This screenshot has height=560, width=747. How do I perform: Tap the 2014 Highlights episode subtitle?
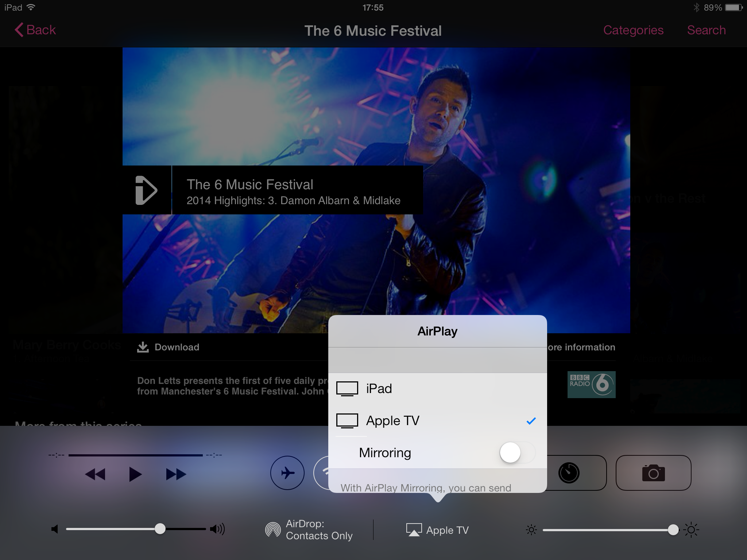click(294, 201)
